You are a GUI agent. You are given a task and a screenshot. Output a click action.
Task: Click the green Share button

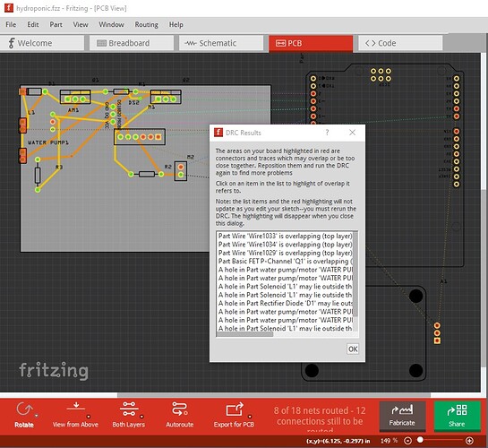pos(457,416)
